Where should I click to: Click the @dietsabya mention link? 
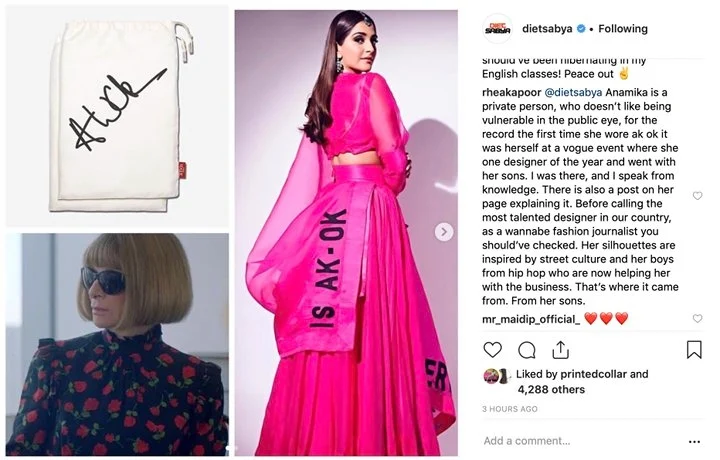point(573,93)
